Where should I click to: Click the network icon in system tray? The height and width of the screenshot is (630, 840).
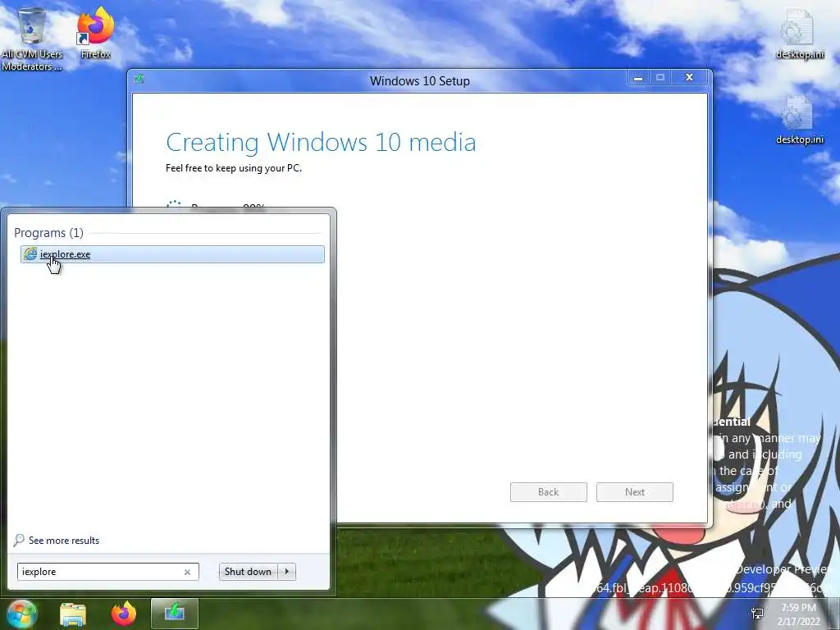pyautogui.click(x=757, y=614)
